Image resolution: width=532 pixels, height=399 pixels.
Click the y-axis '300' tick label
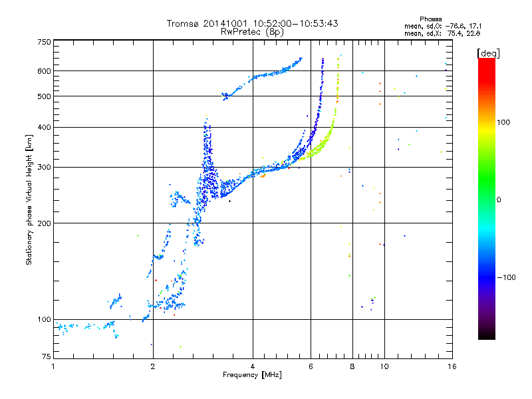[44, 168]
